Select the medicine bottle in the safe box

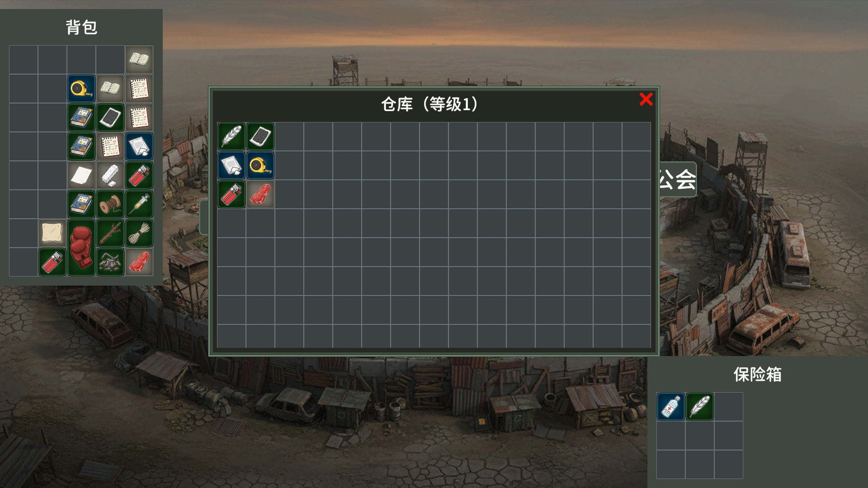tap(671, 407)
